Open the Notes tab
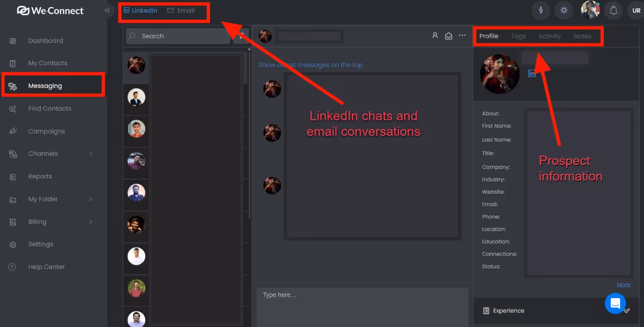Viewport: 644px width, 327px height. point(582,36)
